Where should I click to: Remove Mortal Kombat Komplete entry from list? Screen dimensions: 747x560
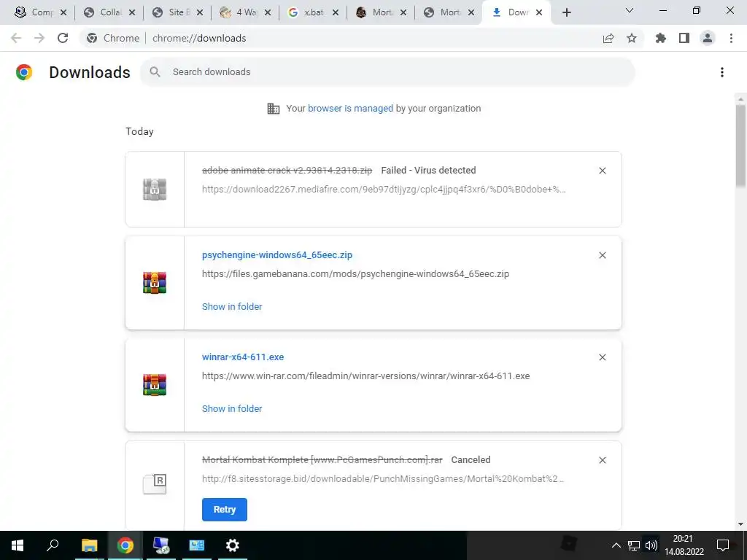602,460
